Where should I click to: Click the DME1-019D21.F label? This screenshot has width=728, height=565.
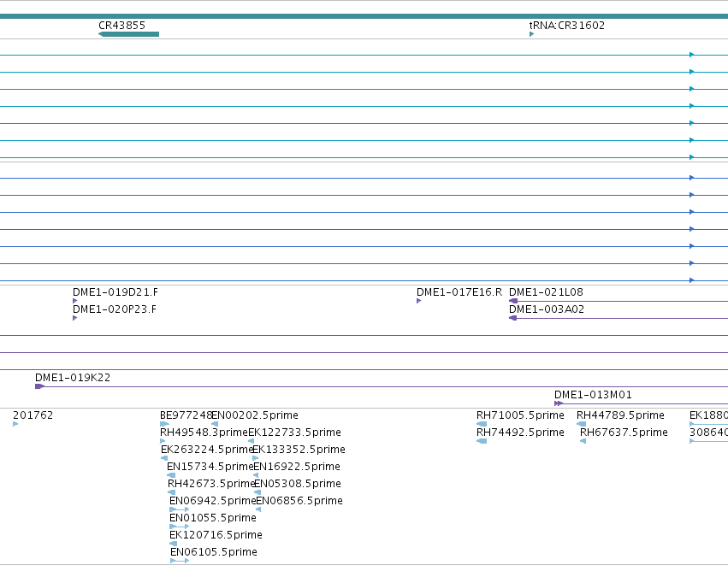115,291
